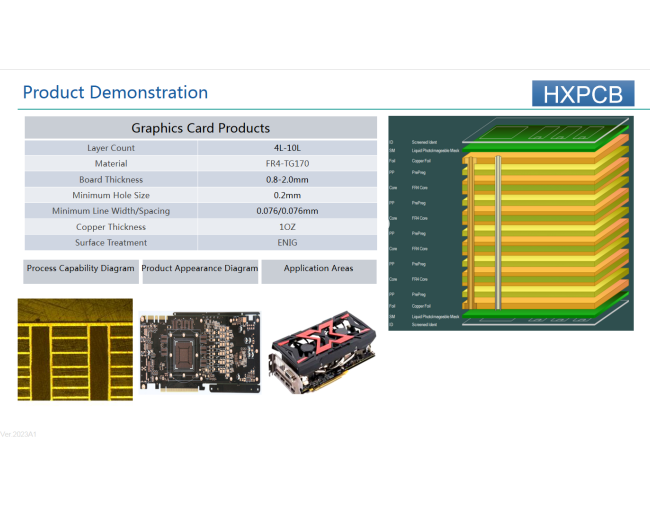Open the Process Capability Diagram label
This screenshot has width=650, height=510.
80,269
